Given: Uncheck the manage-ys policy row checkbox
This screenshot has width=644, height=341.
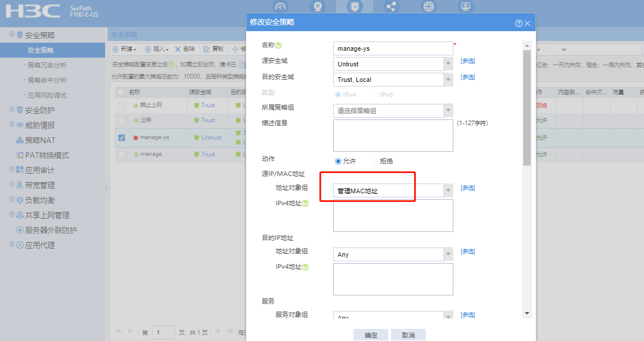Looking at the screenshot, I should pos(121,137).
